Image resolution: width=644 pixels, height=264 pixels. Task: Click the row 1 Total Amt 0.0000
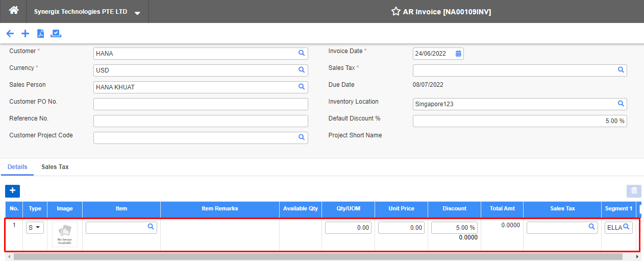(510, 225)
